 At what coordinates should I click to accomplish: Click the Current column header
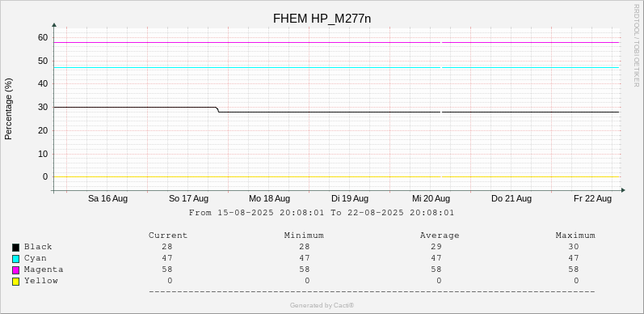pyautogui.click(x=168, y=235)
